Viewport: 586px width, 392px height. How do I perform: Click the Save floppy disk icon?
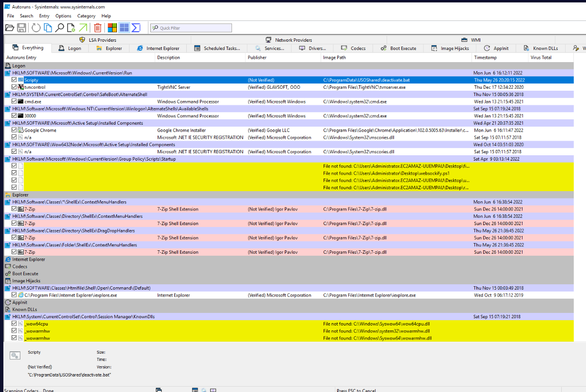(x=22, y=28)
